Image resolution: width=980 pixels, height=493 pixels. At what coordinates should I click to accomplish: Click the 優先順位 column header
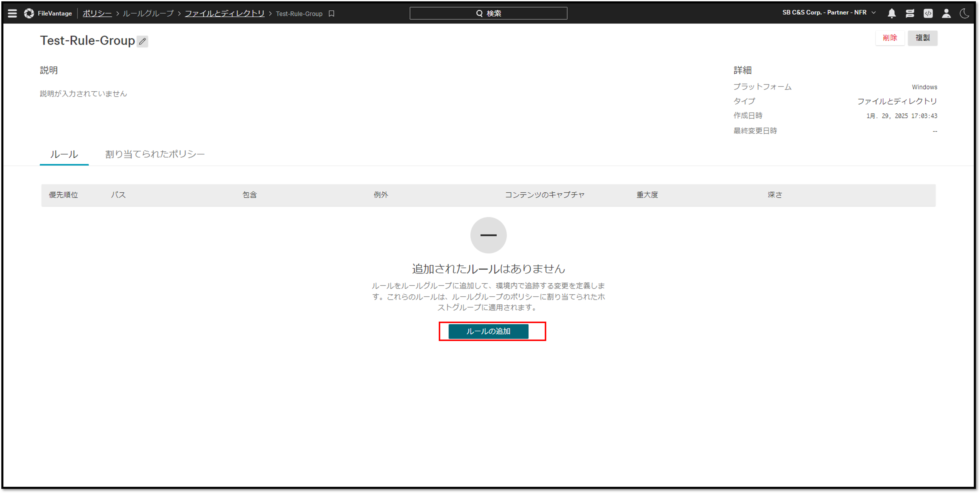pos(63,195)
